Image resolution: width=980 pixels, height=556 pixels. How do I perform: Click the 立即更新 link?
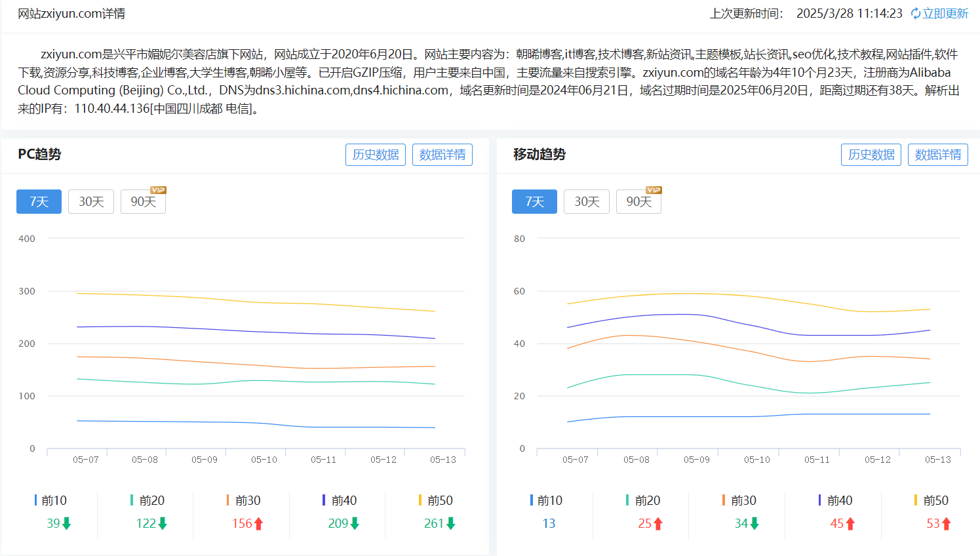(945, 14)
